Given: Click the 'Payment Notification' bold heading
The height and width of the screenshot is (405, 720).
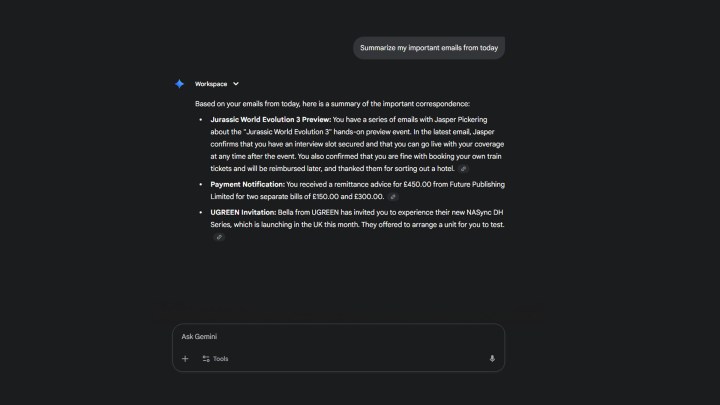Looking at the screenshot, I should click(248, 184).
